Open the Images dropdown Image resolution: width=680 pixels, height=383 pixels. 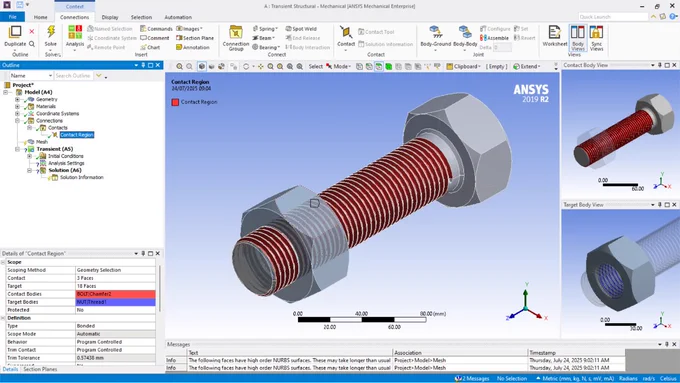point(189,29)
